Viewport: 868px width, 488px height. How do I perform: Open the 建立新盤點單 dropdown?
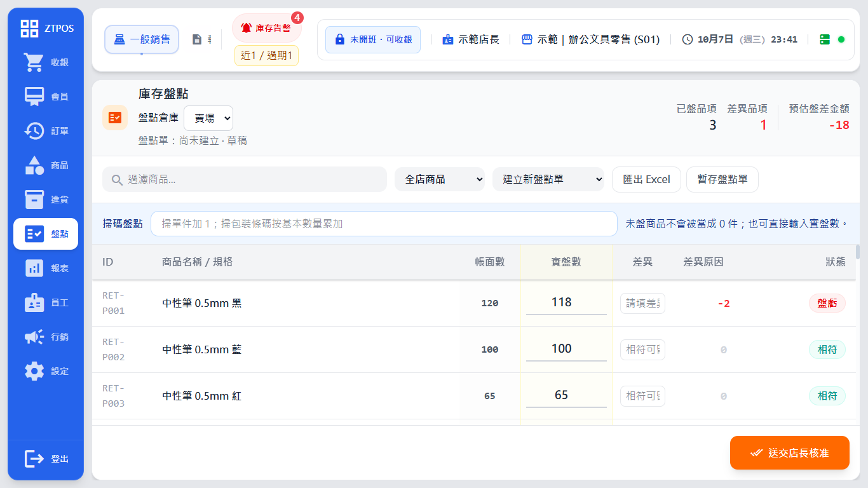pos(548,179)
